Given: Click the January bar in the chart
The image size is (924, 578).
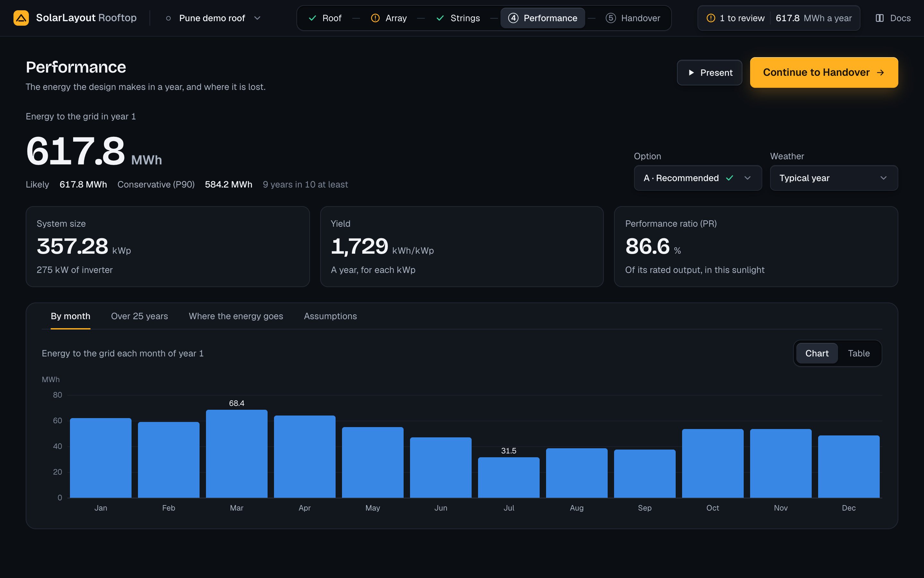Looking at the screenshot, I should 101,458.
